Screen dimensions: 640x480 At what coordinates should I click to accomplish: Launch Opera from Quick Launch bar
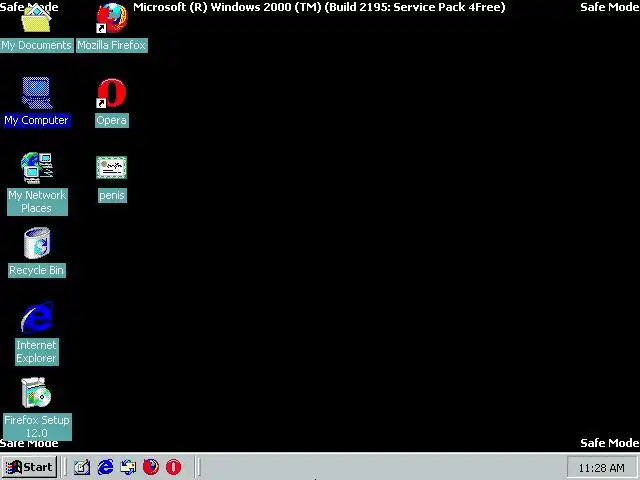(173, 467)
